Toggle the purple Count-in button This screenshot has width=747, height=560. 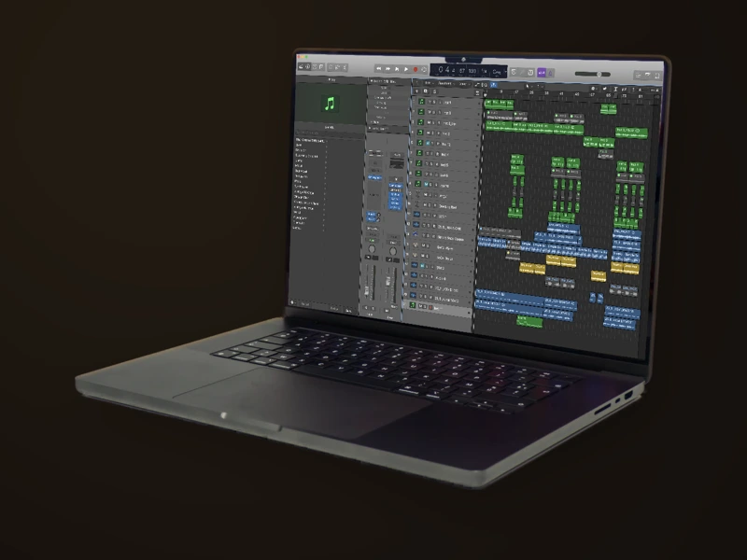point(542,73)
